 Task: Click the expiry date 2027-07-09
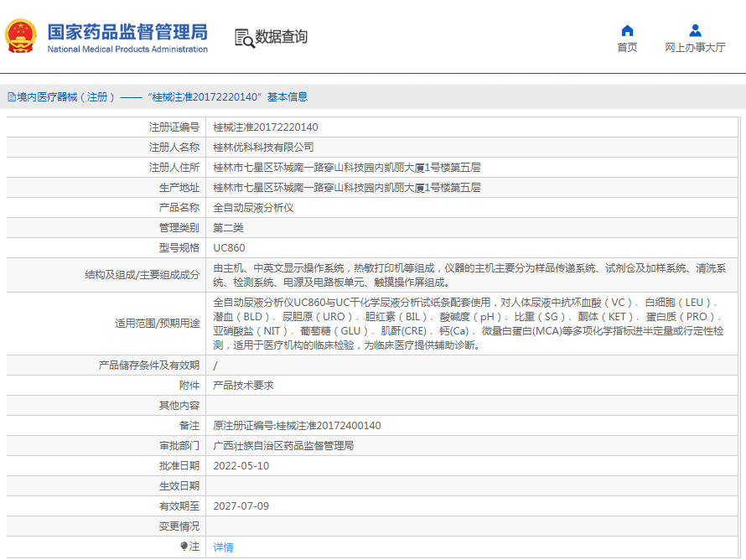241,506
